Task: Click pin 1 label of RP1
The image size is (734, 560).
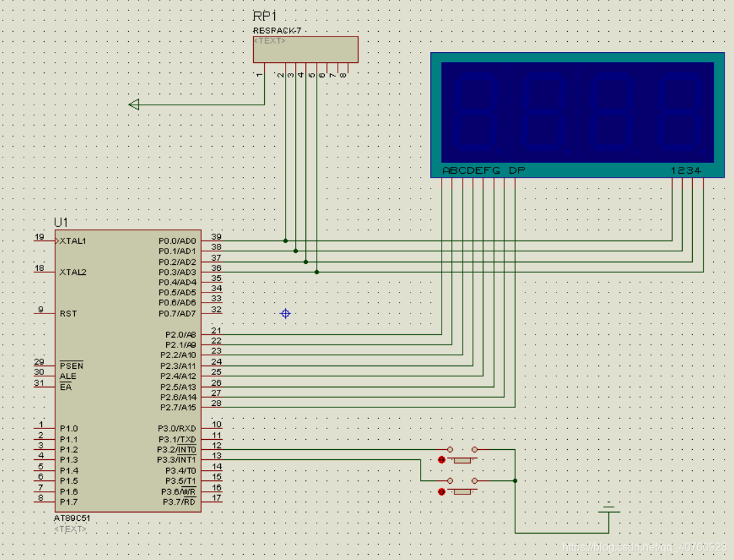Action: (259, 75)
